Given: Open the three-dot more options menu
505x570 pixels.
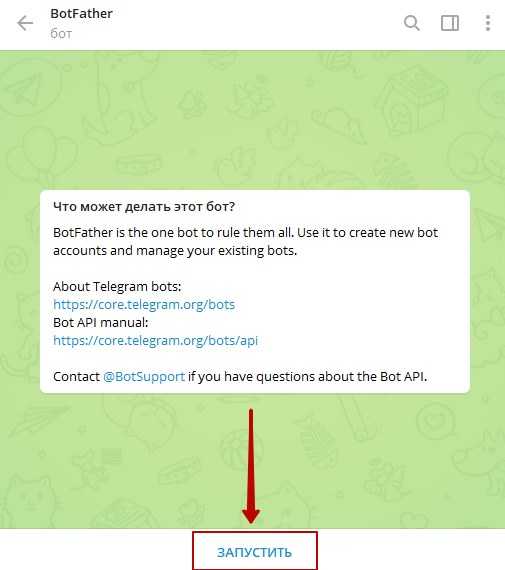Looking at the screenshot, I should tap(488, 23).
